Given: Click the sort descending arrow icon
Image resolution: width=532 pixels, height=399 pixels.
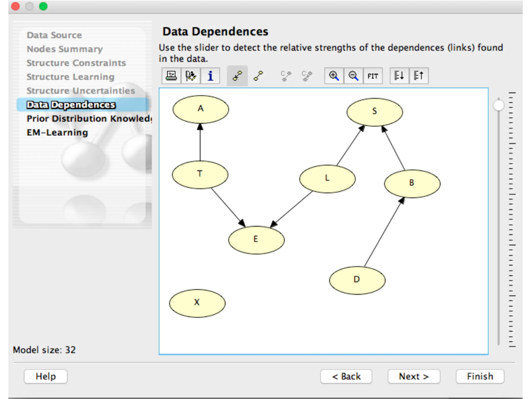Looking at the screenshot, I should coord(399,76).
